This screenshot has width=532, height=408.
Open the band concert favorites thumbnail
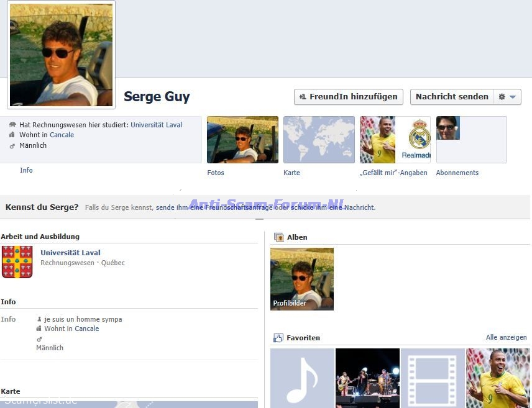tap(367, 378)
